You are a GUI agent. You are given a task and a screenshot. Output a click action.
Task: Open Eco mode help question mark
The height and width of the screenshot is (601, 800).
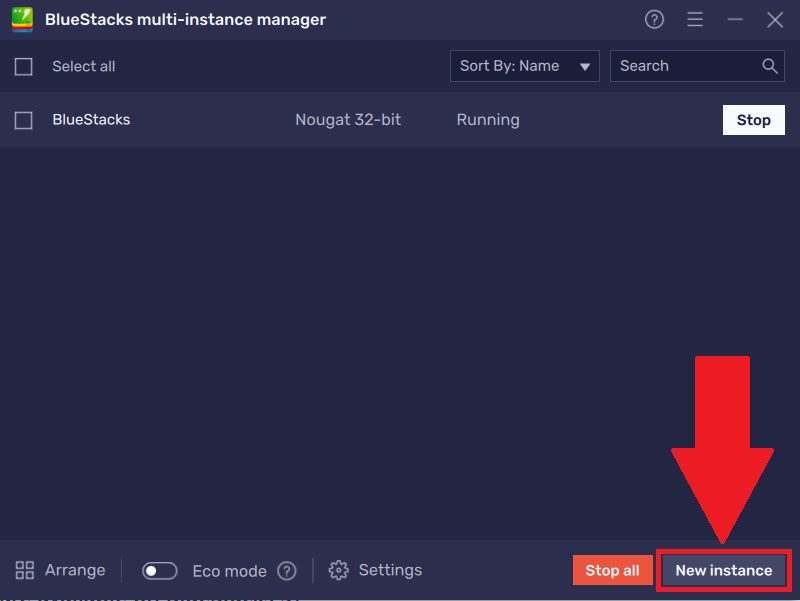coord(287,571)
